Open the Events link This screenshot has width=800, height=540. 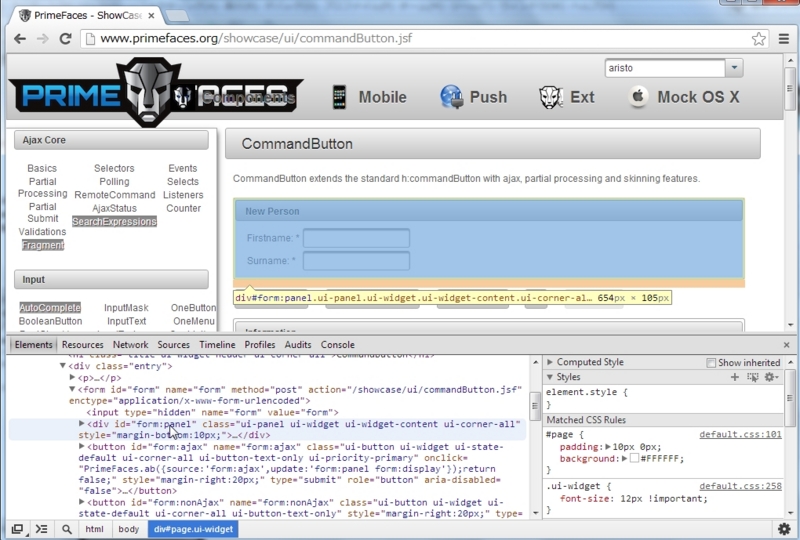pos(183,168)
